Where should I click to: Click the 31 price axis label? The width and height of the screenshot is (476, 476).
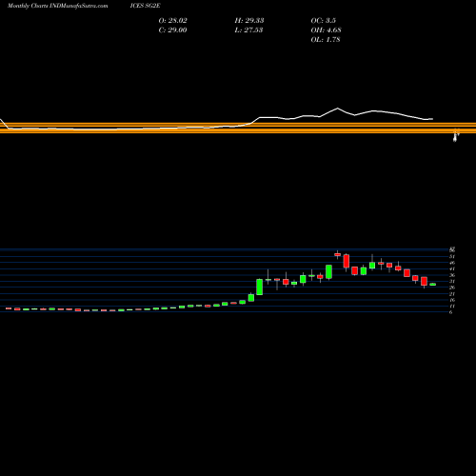(x=452, y=281)
